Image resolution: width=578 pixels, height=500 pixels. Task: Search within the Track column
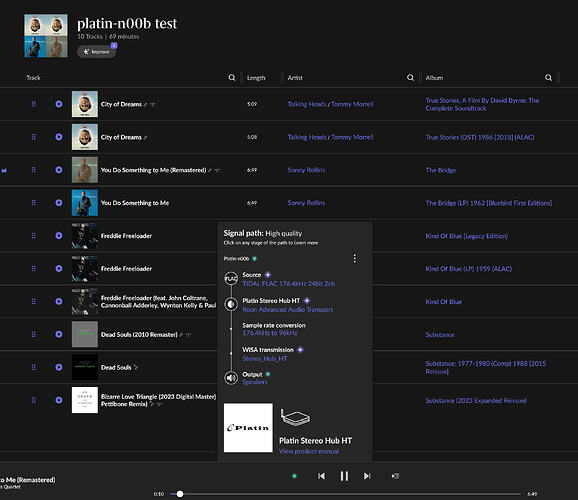(x=231, y=77)
